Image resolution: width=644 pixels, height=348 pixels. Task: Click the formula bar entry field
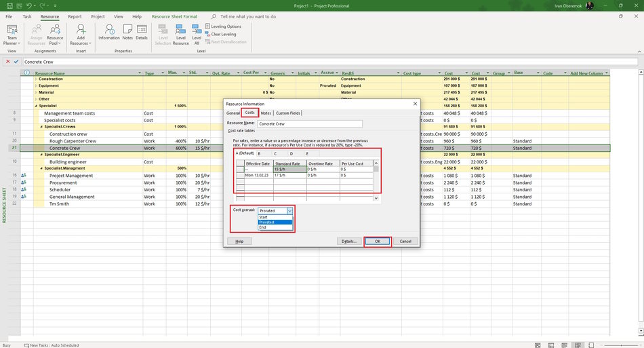(330, 62)
